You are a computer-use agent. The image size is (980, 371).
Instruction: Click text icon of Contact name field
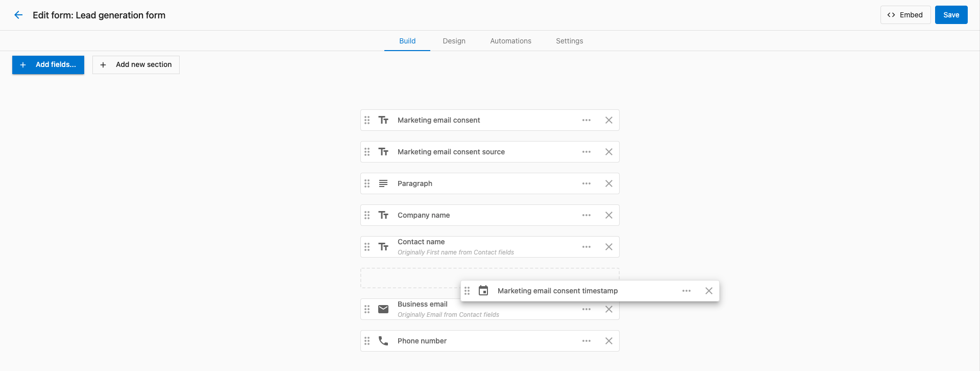[x=383, y=247]
